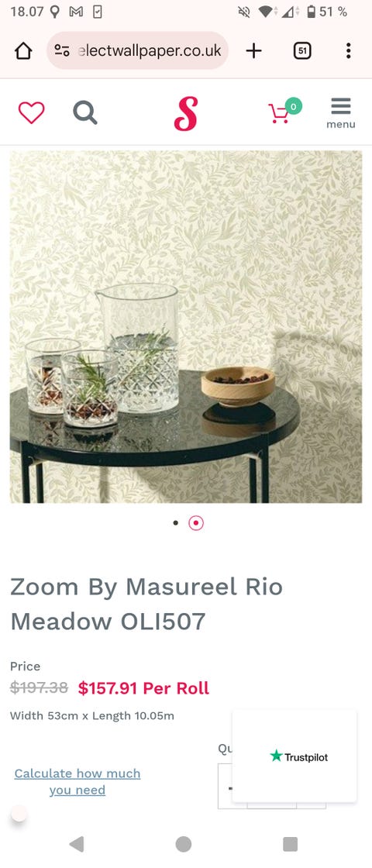Tap the Android home circle button

point(184,844)
